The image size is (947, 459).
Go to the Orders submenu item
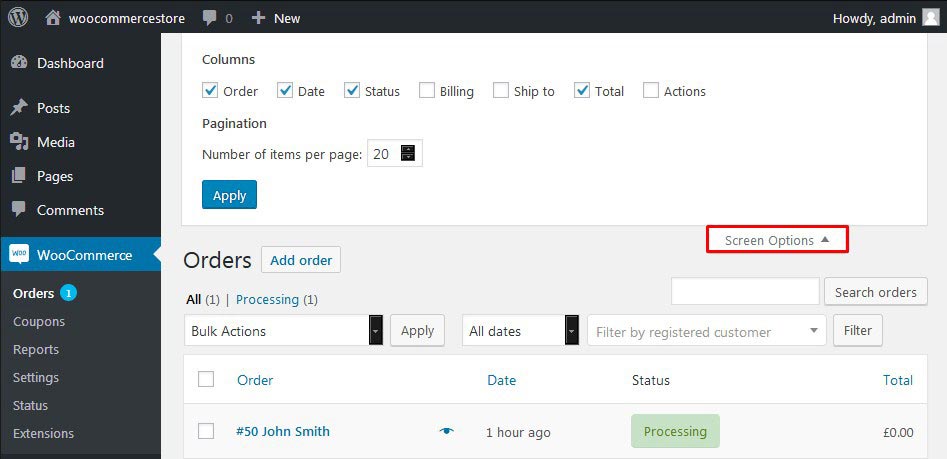point(33,294)
